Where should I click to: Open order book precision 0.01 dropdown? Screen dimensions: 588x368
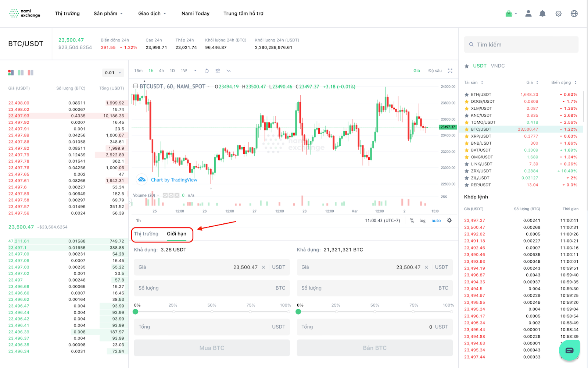pos(113,72)
